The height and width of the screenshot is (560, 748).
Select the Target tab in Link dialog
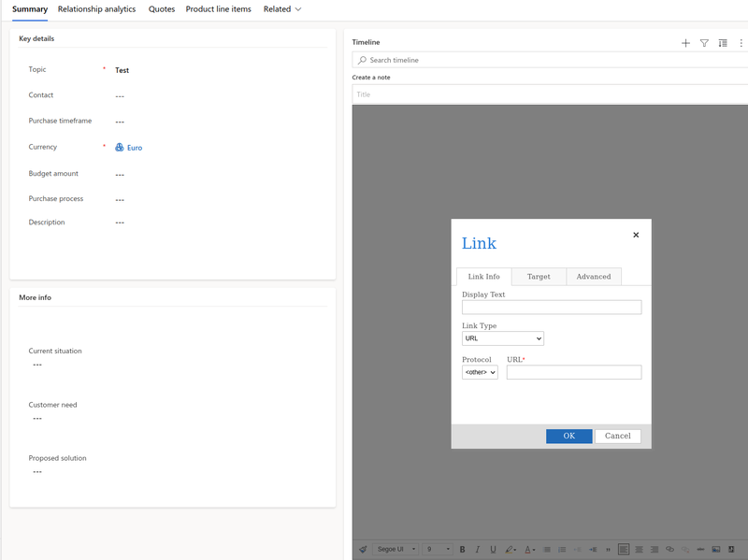[x=539, y=277]
